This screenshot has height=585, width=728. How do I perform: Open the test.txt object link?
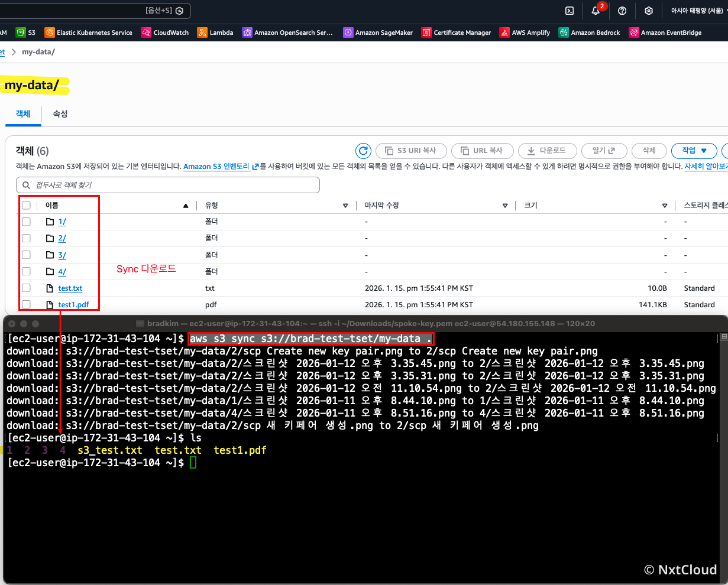point(70,288)
